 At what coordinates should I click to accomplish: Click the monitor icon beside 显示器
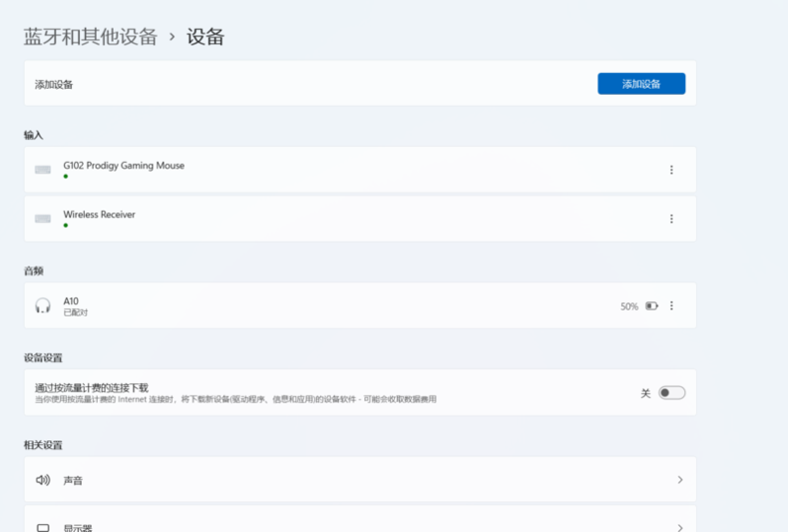tap(42, 527)
